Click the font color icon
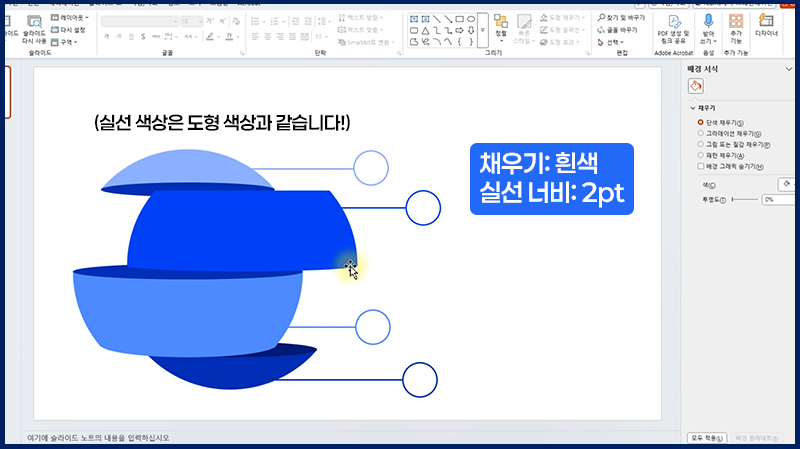The width and height of the screenshot is (800, 449). point(229,37)
